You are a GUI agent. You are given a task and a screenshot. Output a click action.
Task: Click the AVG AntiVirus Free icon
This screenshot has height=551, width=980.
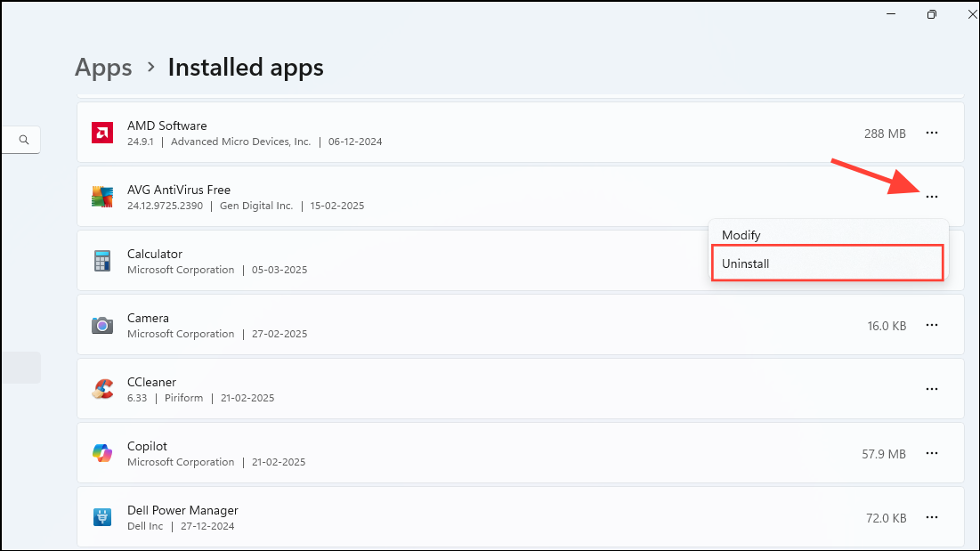click(102, 197)
